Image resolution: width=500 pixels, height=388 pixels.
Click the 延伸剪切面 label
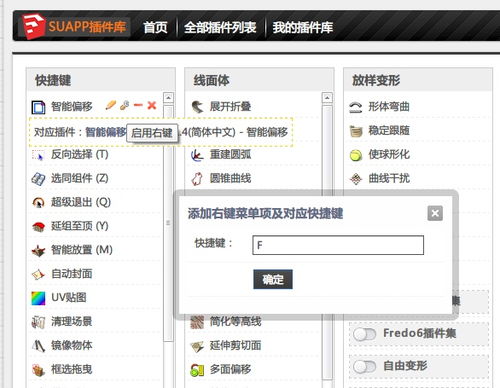point(235,346)
